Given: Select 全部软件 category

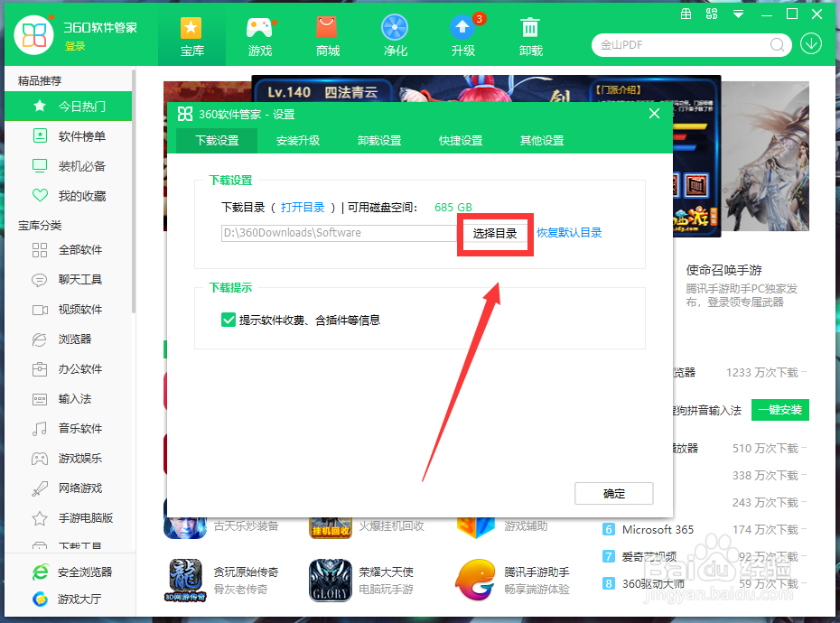Looking at the screenshot, I should click(x=68, y=249).
